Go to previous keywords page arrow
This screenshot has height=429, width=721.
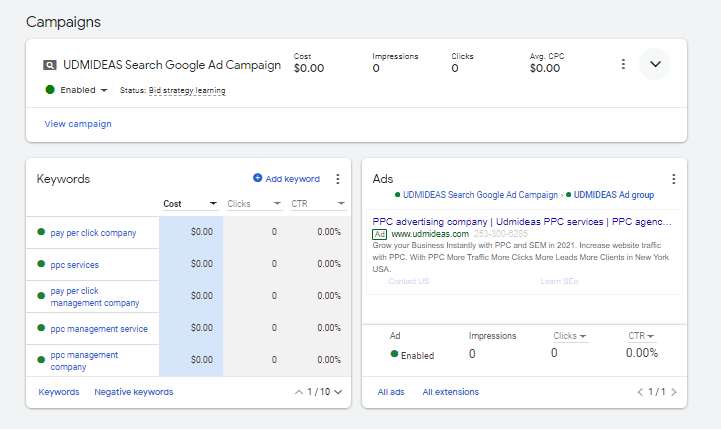[x=298, y=392]
